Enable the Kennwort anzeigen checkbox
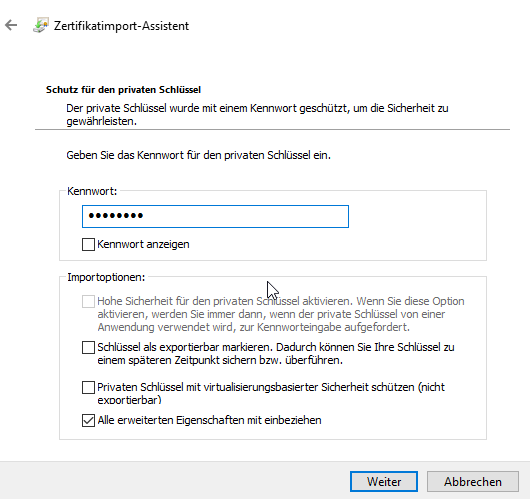 click(88, 244)
